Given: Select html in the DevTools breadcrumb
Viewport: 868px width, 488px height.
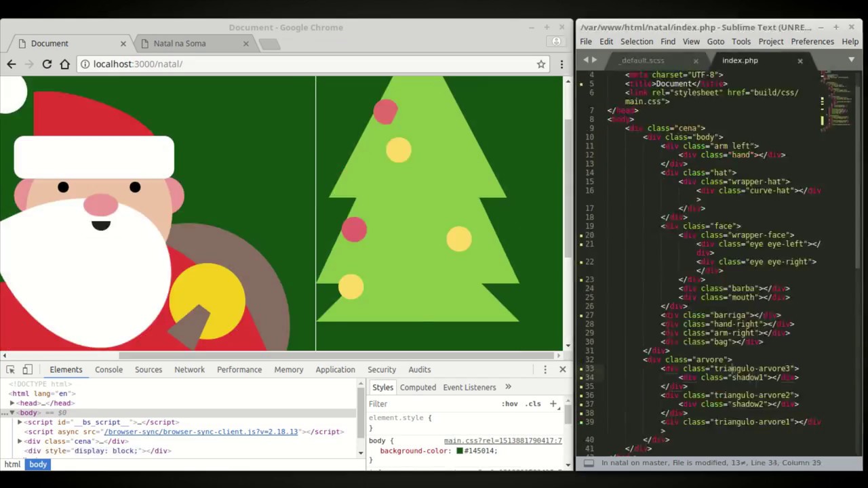Looking at the screenshot, I should coord(12,464).
